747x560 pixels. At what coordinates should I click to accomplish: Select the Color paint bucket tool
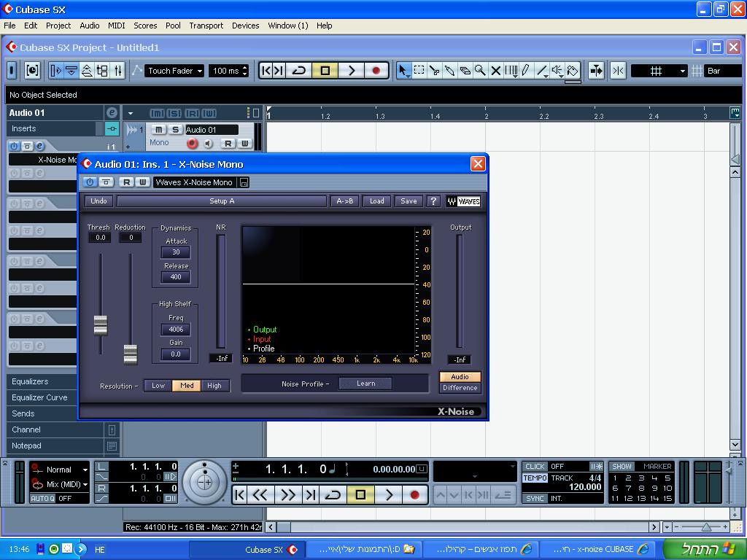[x=573, y=71]
